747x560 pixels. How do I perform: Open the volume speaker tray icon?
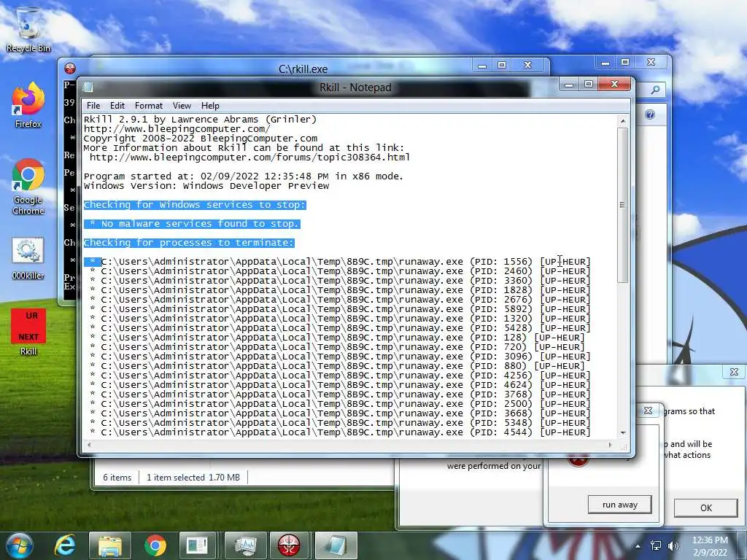pyautogui.click(x=673, y=545)
